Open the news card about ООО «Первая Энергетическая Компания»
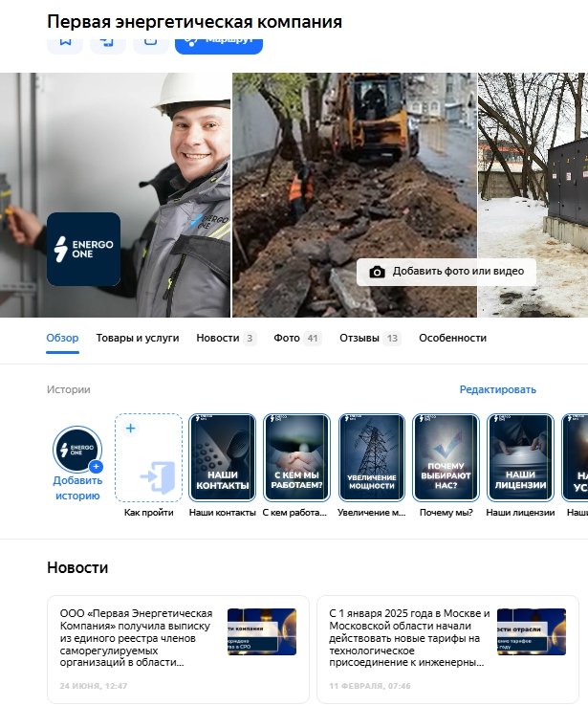 coord(178,649)
